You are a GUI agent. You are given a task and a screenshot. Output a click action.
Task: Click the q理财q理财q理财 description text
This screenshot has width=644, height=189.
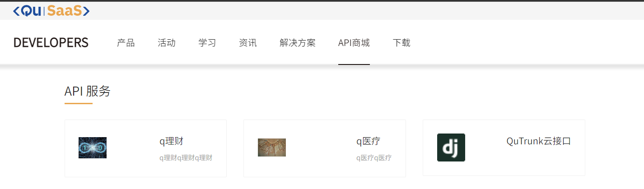[x=186, y=158]
